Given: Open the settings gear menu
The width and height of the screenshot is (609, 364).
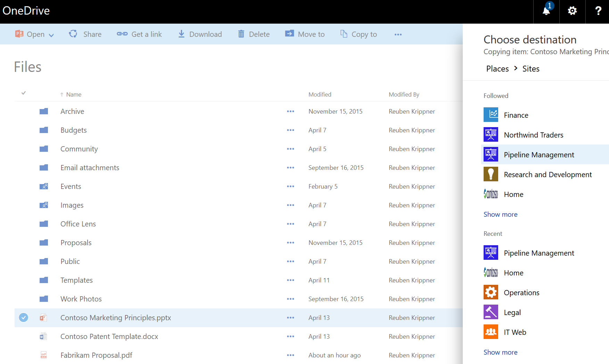Looking at the screenshot, I should (572, 11).
